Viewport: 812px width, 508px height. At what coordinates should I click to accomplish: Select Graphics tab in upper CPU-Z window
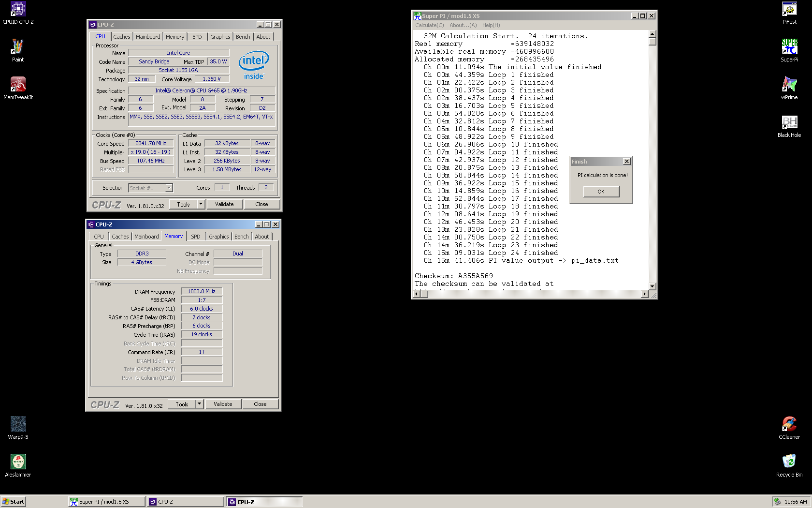220,37
